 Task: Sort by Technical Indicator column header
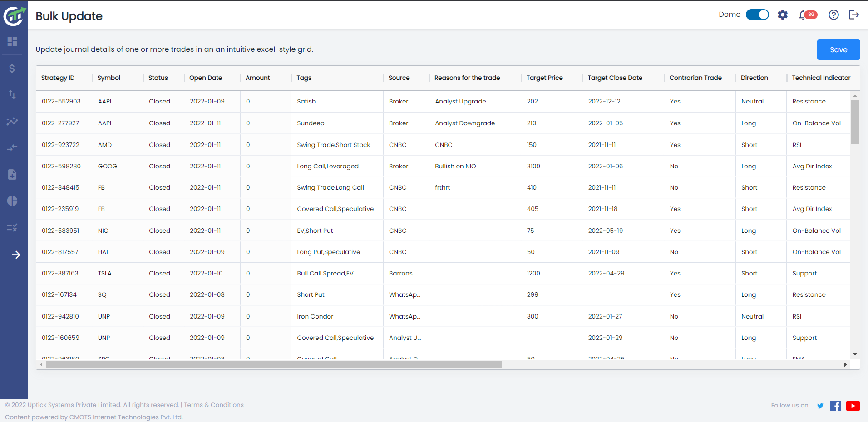click(x=821, y=78)
